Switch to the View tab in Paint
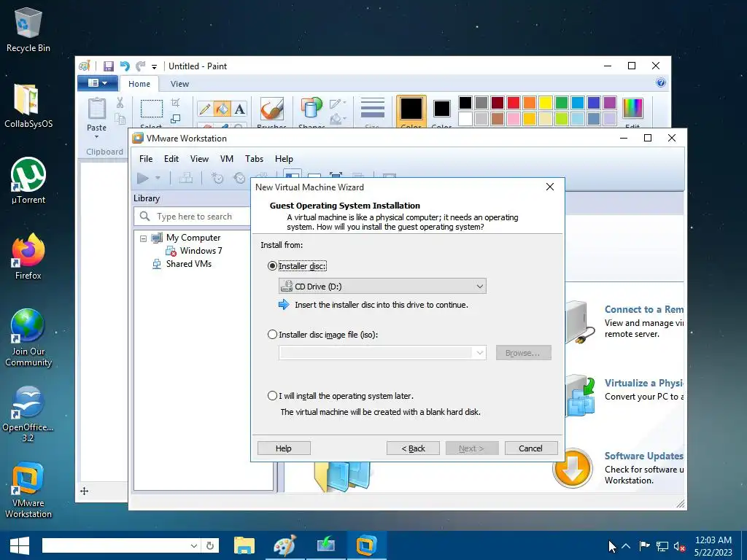The width and height of the screenshot is (747, 560). [x=179, y=84]
